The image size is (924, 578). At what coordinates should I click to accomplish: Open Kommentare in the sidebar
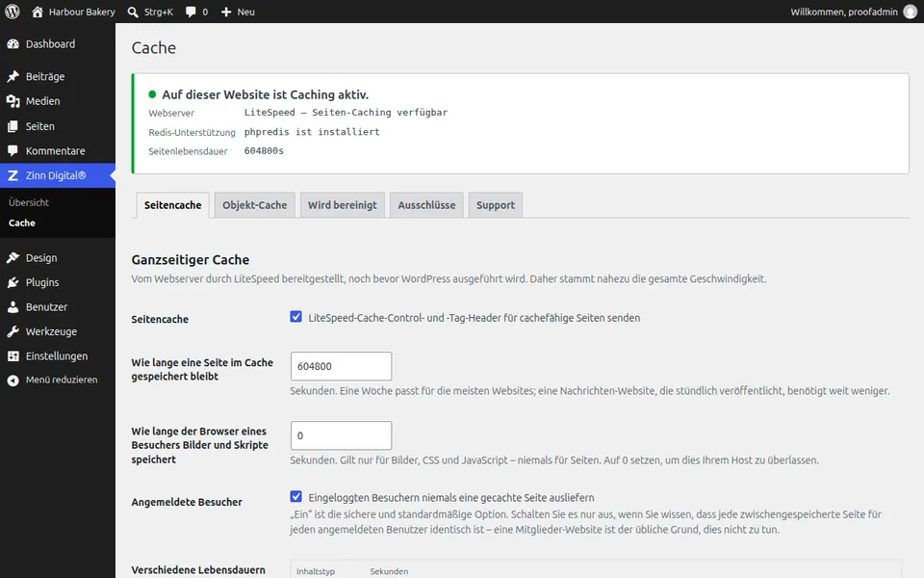(x=58, y=151)
